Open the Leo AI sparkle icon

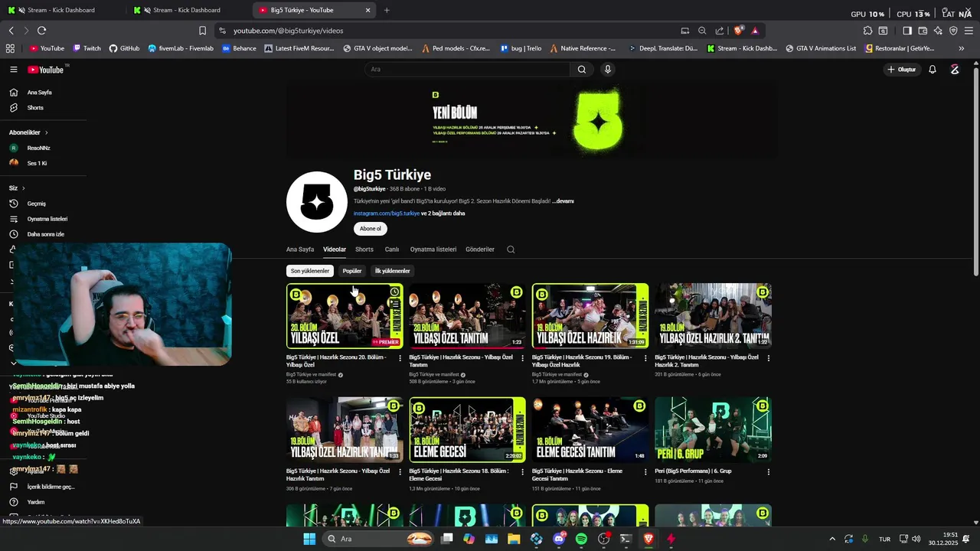click(938, 31)
